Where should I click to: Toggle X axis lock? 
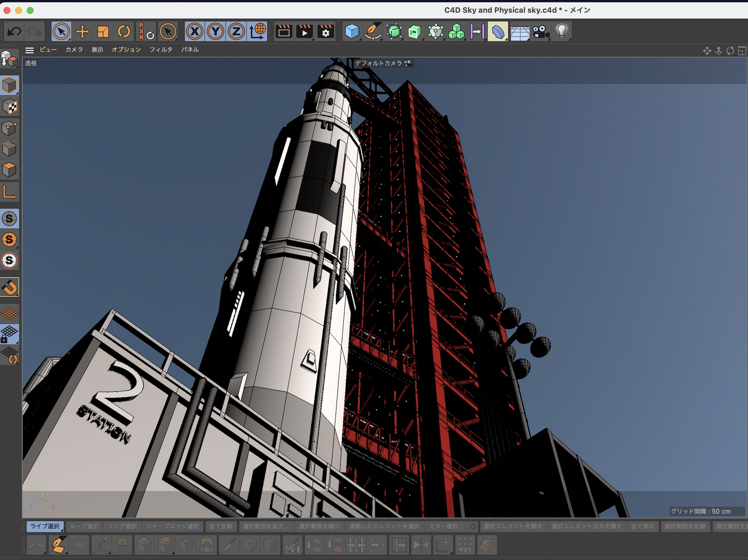point(194,31)
